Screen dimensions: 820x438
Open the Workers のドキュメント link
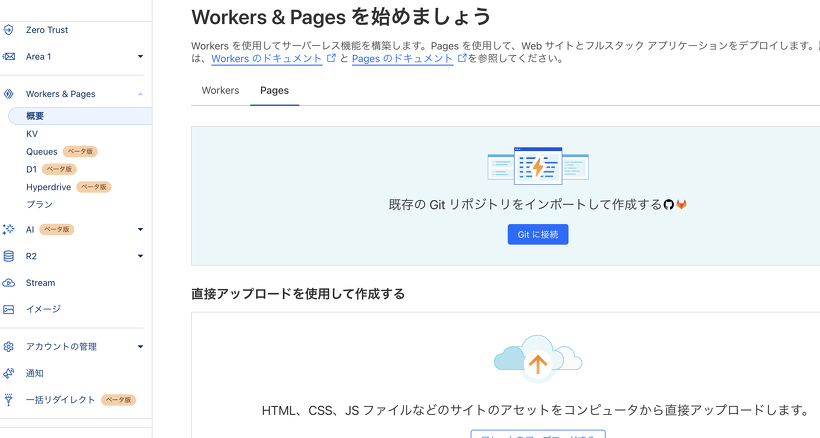point(267,59)
